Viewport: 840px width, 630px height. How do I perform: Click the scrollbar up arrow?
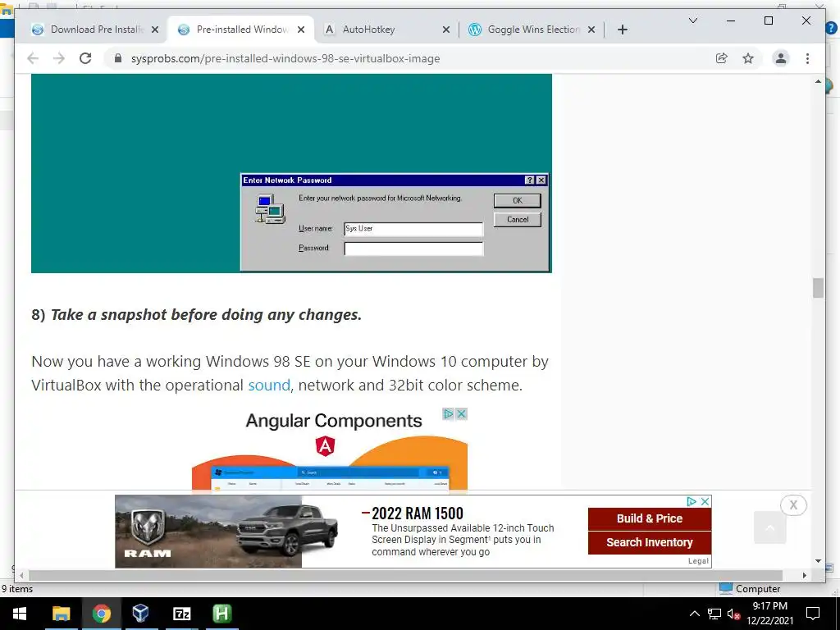click(x=818, y=81)
